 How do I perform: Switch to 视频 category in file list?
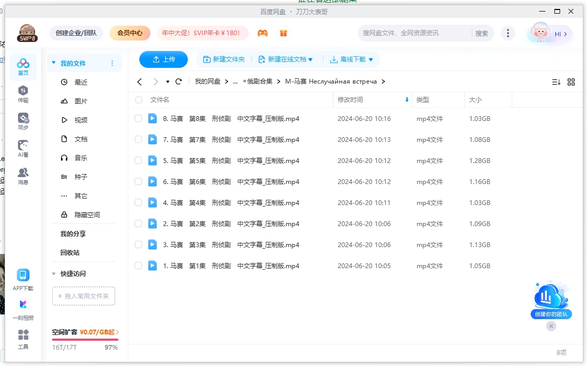pos(80,119)
